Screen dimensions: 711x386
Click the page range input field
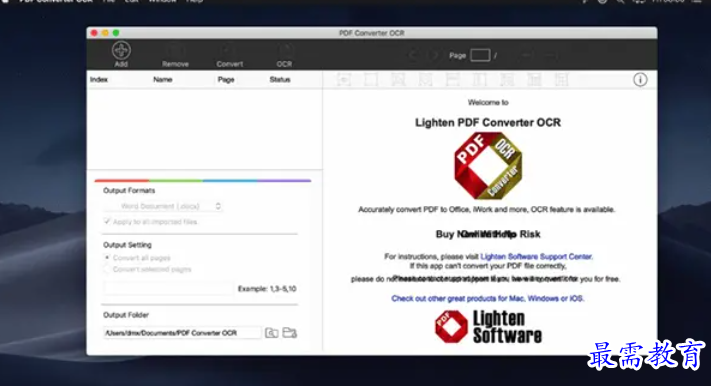168,288
